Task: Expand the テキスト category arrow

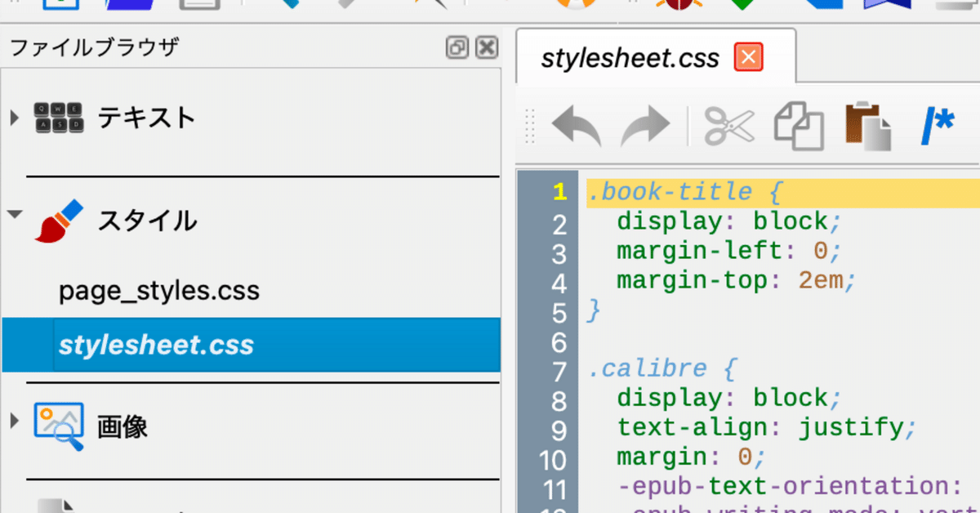Action: tap(15, 118)
